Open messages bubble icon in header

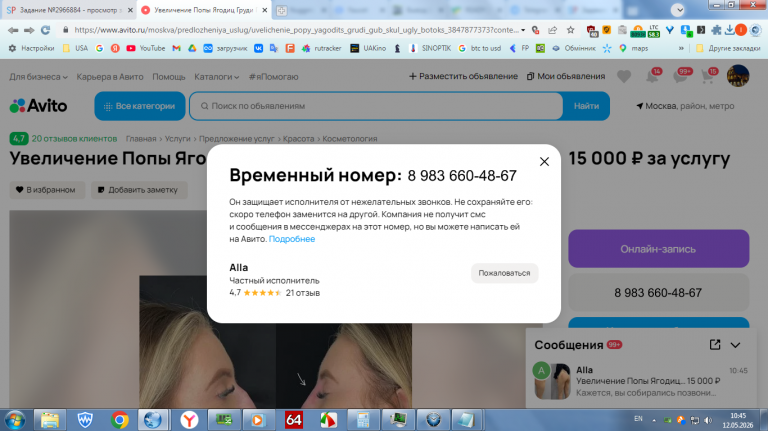tap(681, 76)
